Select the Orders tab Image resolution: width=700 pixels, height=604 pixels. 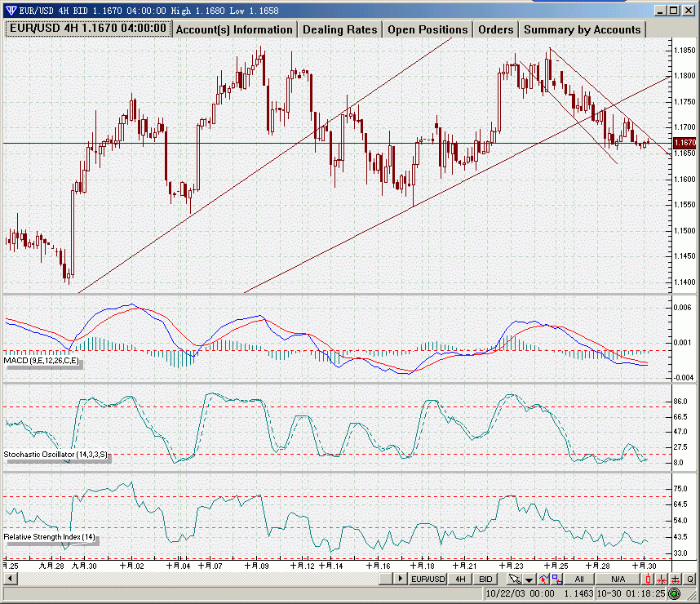(x=495, y=29)
